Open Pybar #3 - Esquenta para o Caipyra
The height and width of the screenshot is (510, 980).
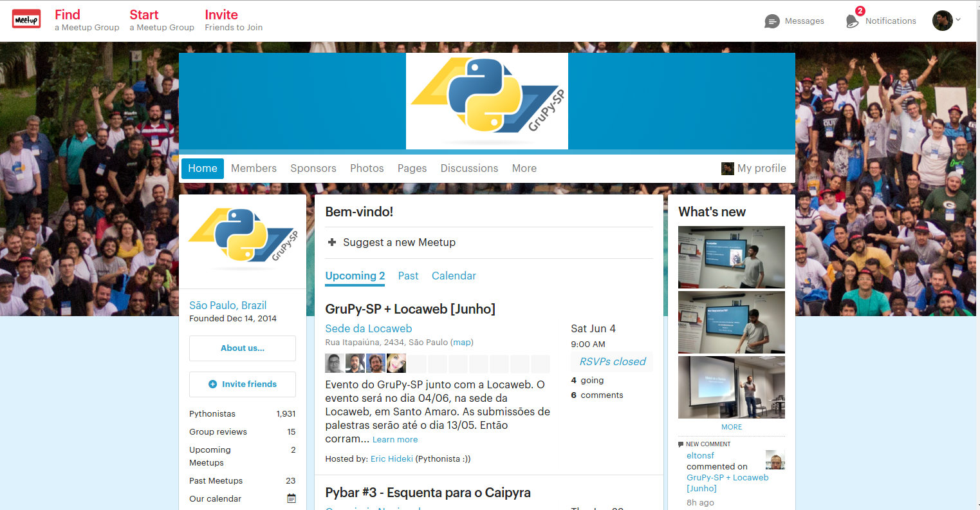[x=428, y=493]
